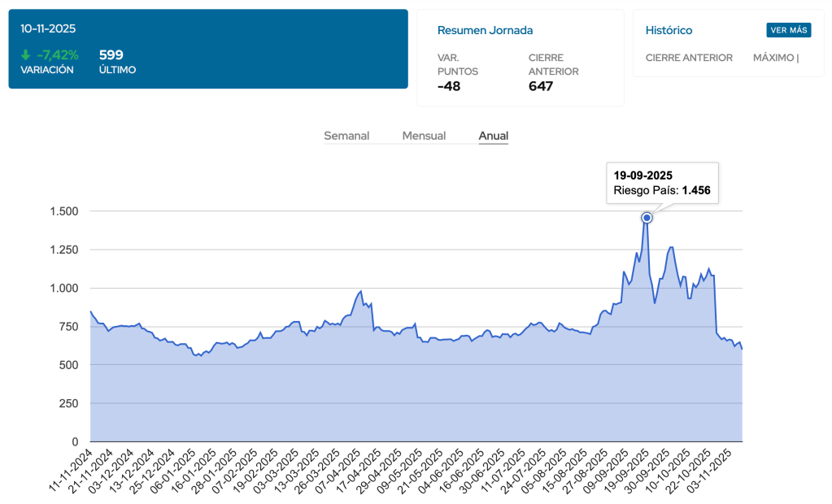Click the -48 var. puntos value
Screen dimensions: 832x504
[449, 86]
